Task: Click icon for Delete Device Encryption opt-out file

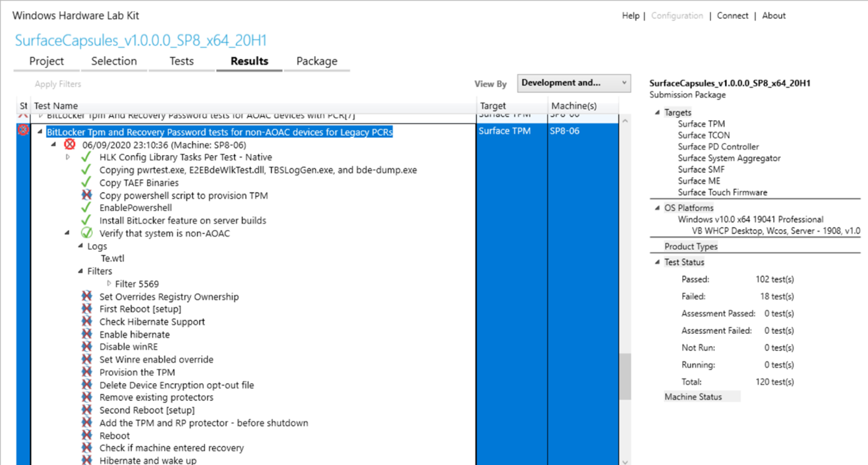Action: pos(86,385)
